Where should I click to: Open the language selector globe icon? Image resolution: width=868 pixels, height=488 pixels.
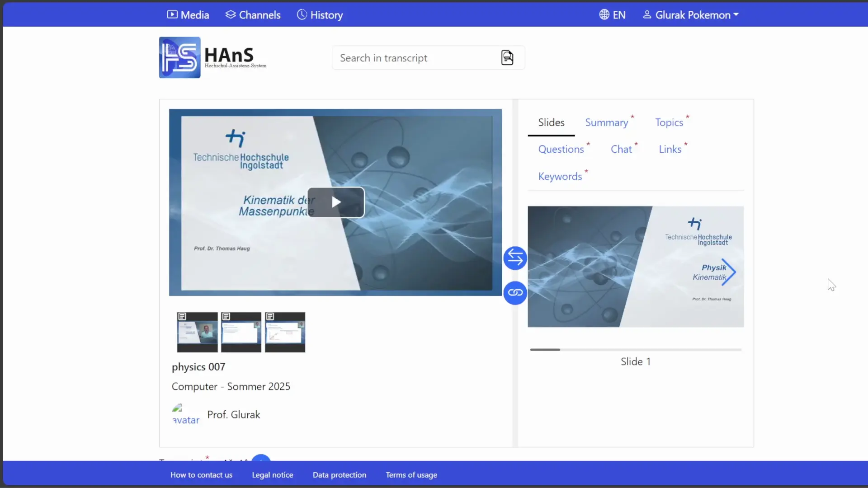(604, 15)
